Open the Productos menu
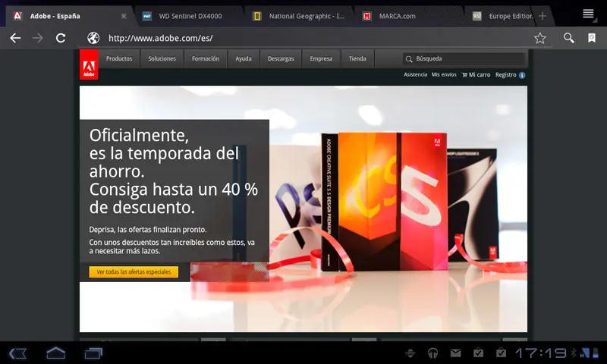This screenshot has width=607, height=364. click(x=119, y=58)
